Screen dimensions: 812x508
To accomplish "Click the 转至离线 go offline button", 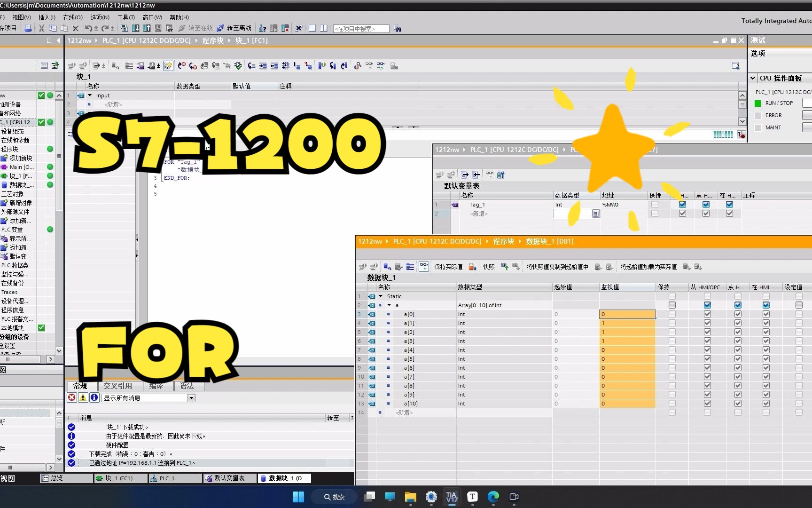I will (x=234, y=28).
